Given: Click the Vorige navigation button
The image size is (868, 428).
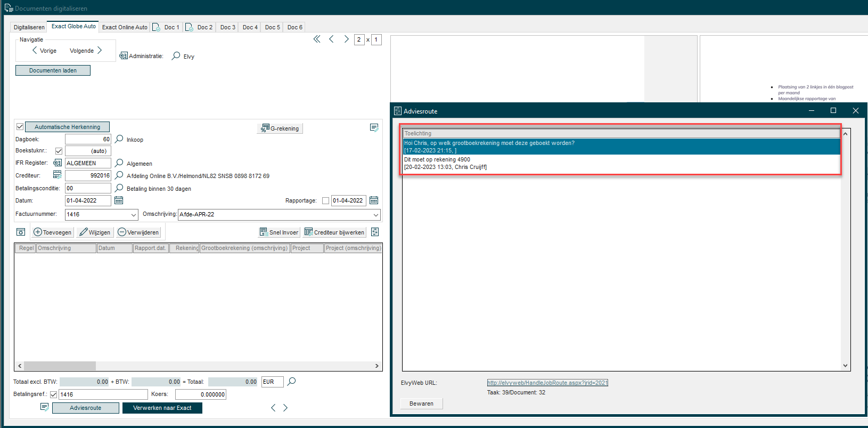Looking at the screenshot, I should tap(44, 51).
